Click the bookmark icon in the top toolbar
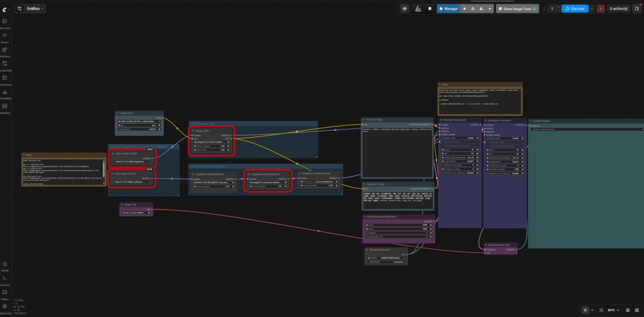Image resolution: width=644 pixels, height=317 pixels. (x=430, y=9)
